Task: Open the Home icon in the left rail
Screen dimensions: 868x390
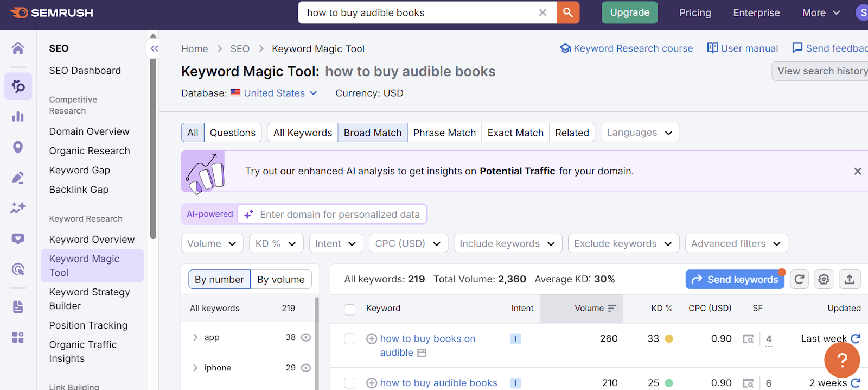Action: pos(18,48)
